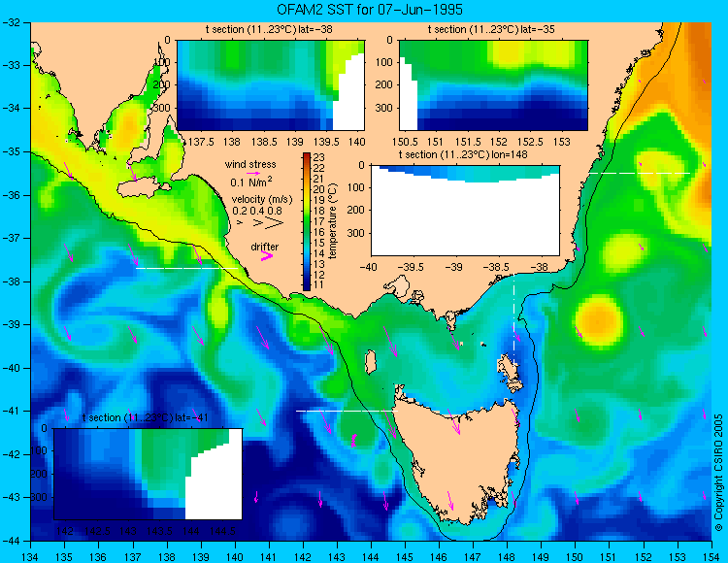728x563 pixels.
Task: Click the magenta drifter symbol in legend
Action: click(x=267, y=255)
